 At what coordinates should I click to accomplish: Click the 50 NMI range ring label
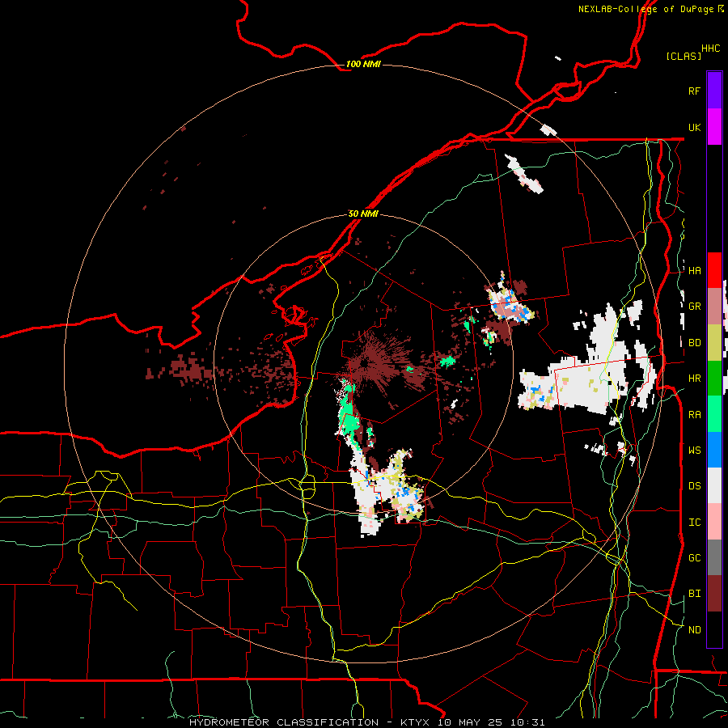pyautogui.click(x=363, y=214)
